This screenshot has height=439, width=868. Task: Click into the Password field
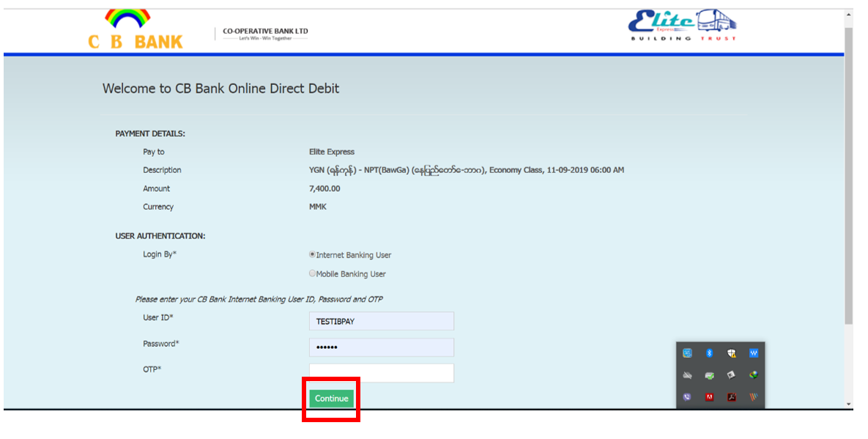[x=381, y=347]
